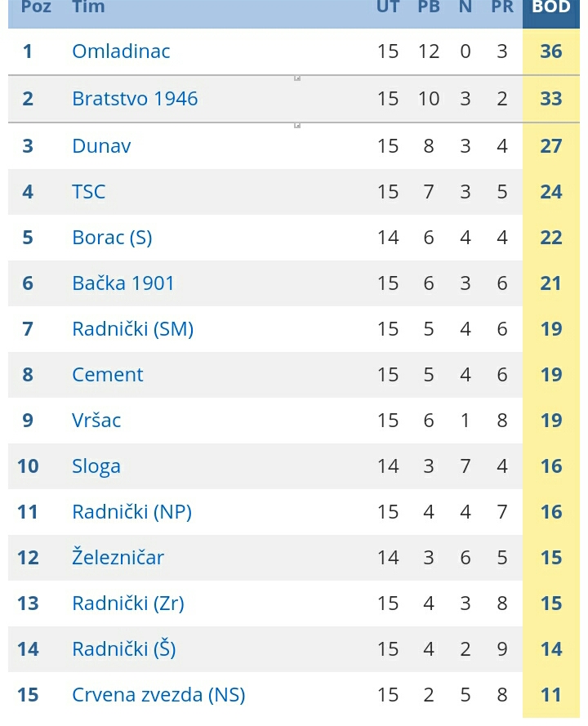This screenshot has width=588, height=726.
Task: Click the TSC team link
Action: (88, 192)
